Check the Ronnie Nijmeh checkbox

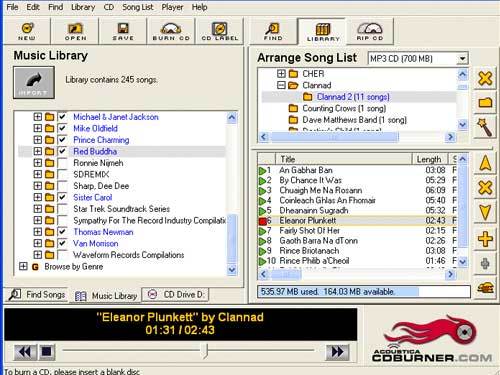coord(62,163)
